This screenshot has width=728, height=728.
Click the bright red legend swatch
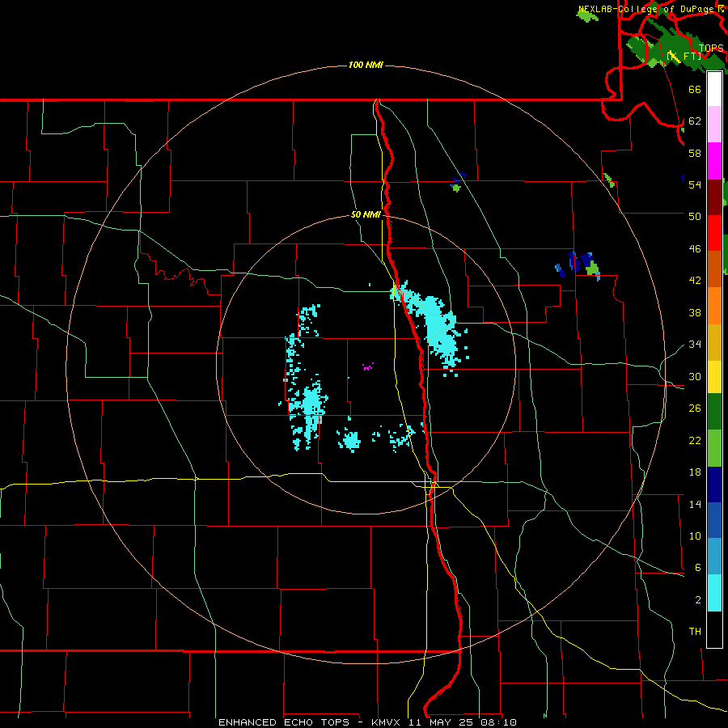pyautogui.click(x=714, y=233)
